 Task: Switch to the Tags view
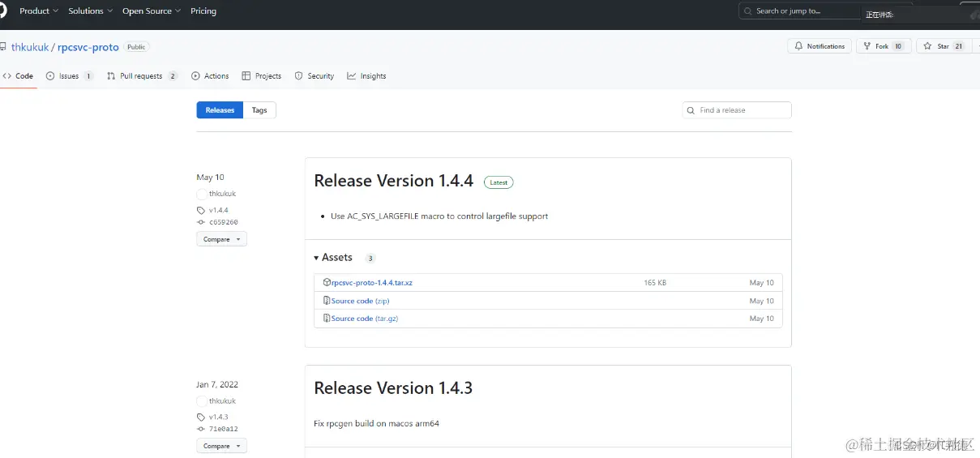[259, 110]
